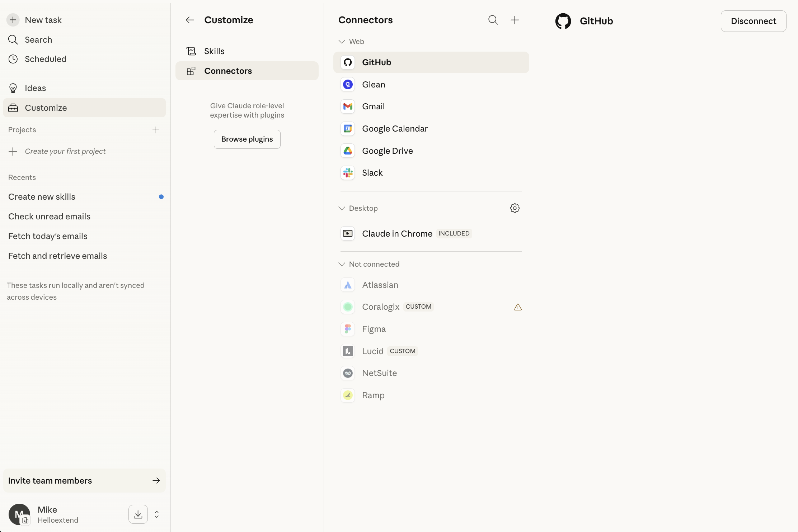
Task: Click the Browse plugins button
Action: [x=247, y=139]
